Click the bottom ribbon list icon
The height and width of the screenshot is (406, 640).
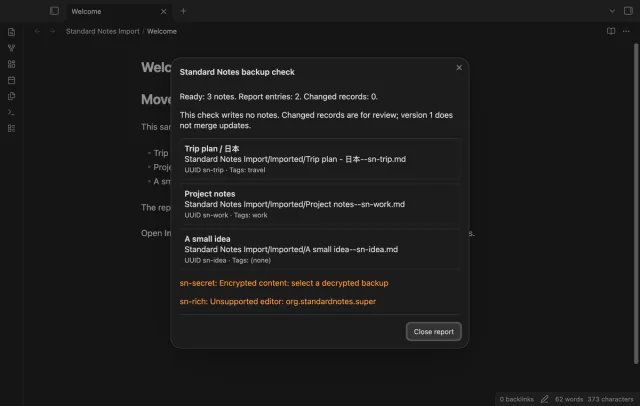tap(11, 128)
